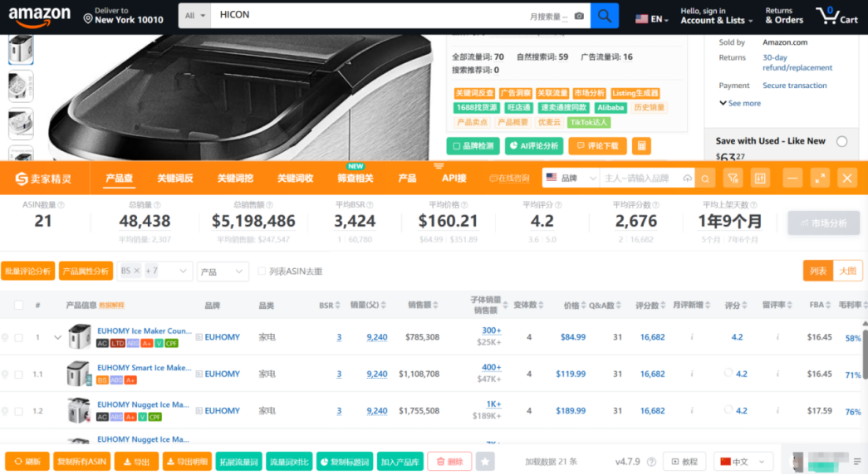This screenshot has height=475, width=868.
Task: Sort by BSR column header
Action: tap(329, 305)
